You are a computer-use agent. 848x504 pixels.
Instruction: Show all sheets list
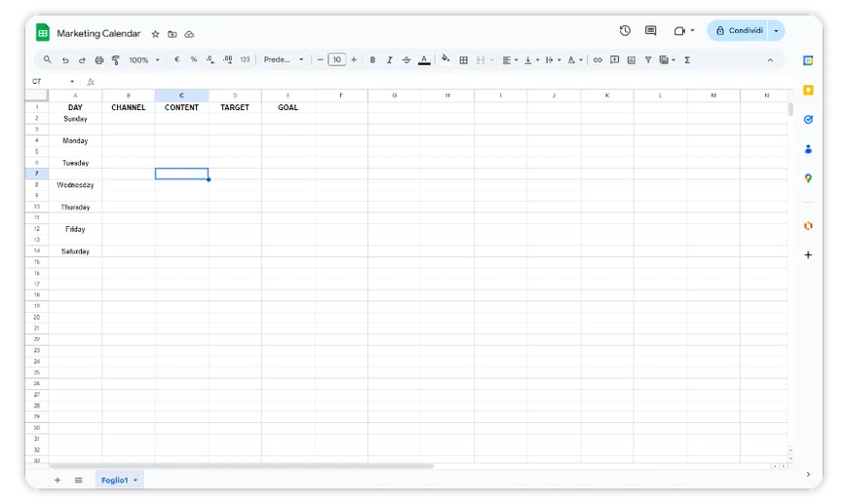tap(78, 481)
